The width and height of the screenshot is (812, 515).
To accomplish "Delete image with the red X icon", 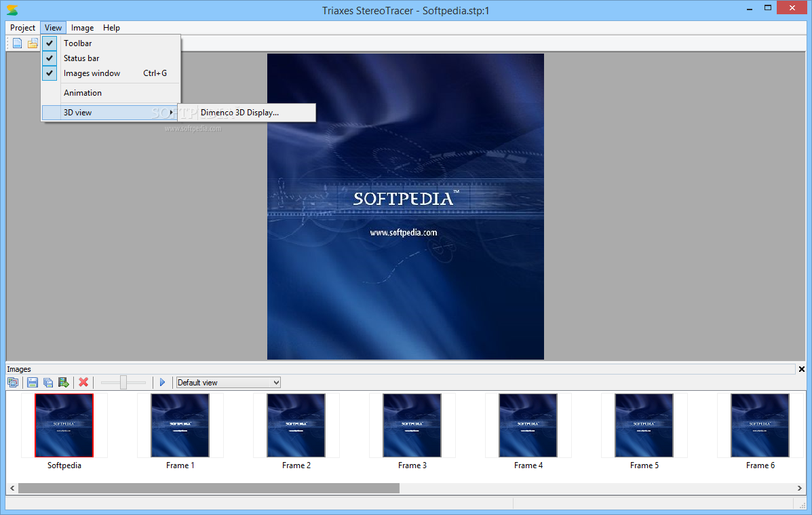I will (83, 383).
